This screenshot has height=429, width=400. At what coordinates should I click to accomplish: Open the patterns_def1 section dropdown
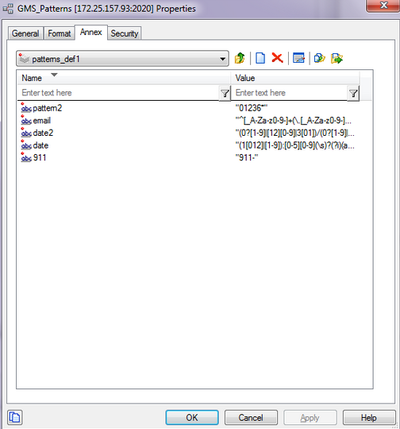(x=122, y=59)
